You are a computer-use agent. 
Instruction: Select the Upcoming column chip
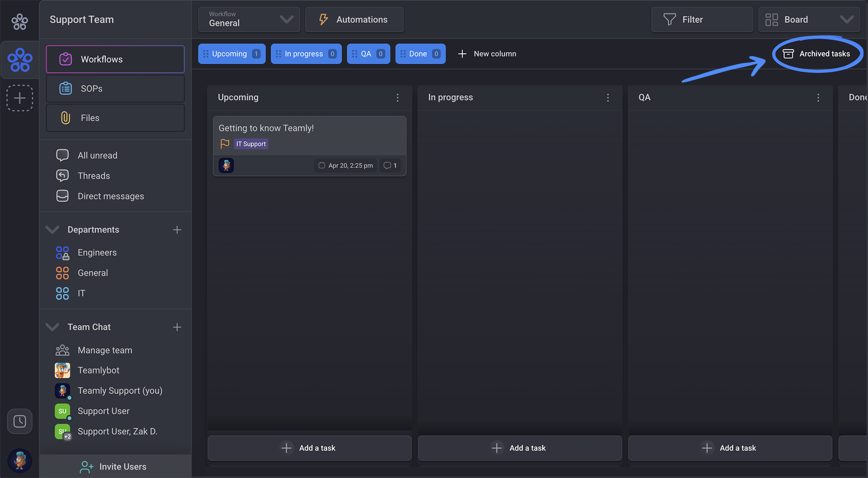coord(232,54)
